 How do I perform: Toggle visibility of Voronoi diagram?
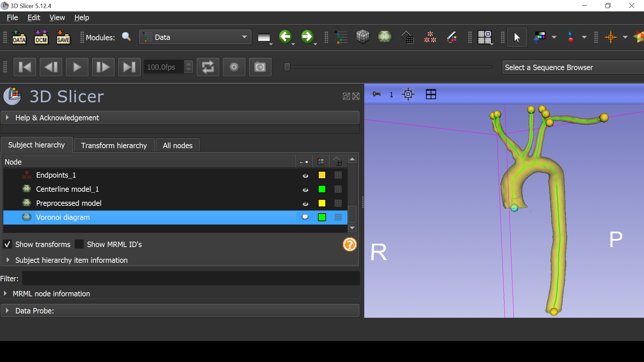(305, 217)
